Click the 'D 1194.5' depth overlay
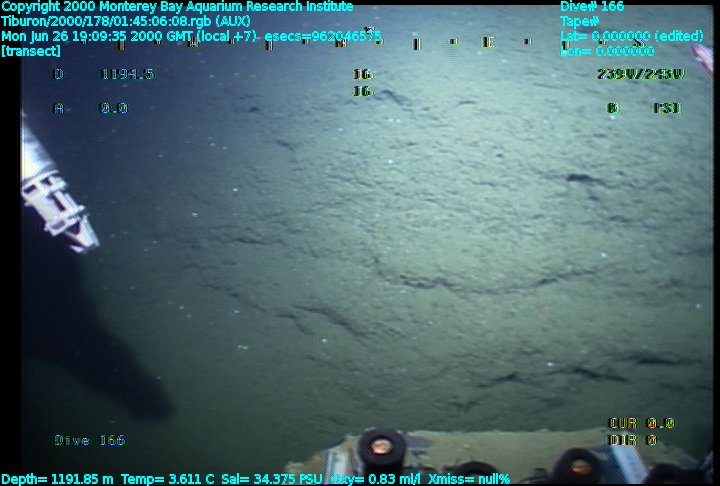Viewport: 720px width, 486px height. [105, 74]
